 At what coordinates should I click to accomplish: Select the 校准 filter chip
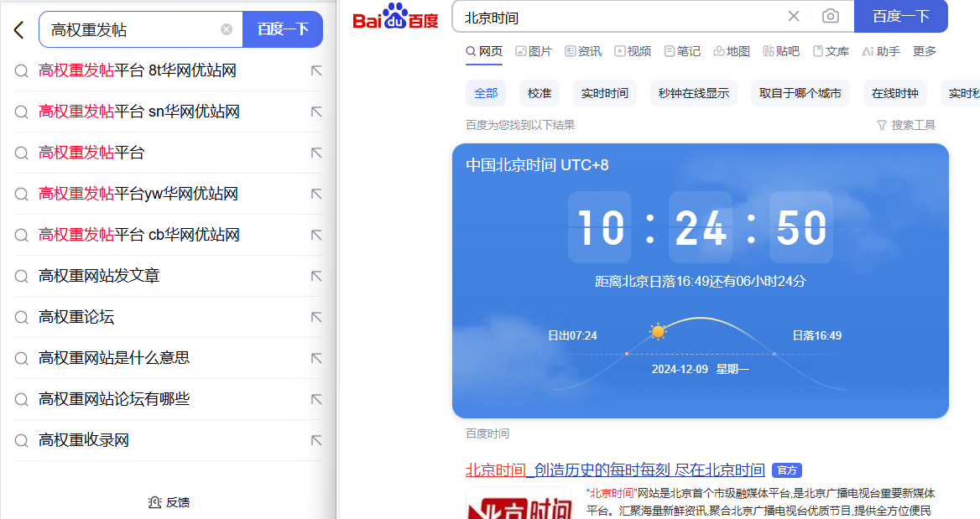coord(540,93)
